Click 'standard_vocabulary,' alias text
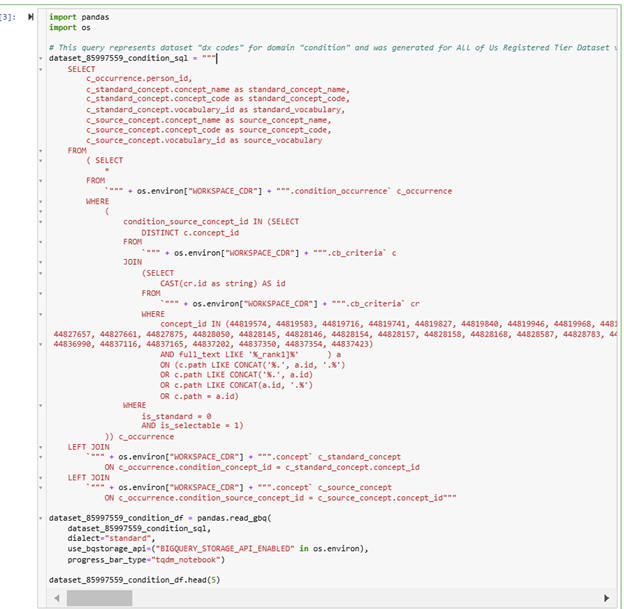Screen dimensions: 624x609 (299, 109)
